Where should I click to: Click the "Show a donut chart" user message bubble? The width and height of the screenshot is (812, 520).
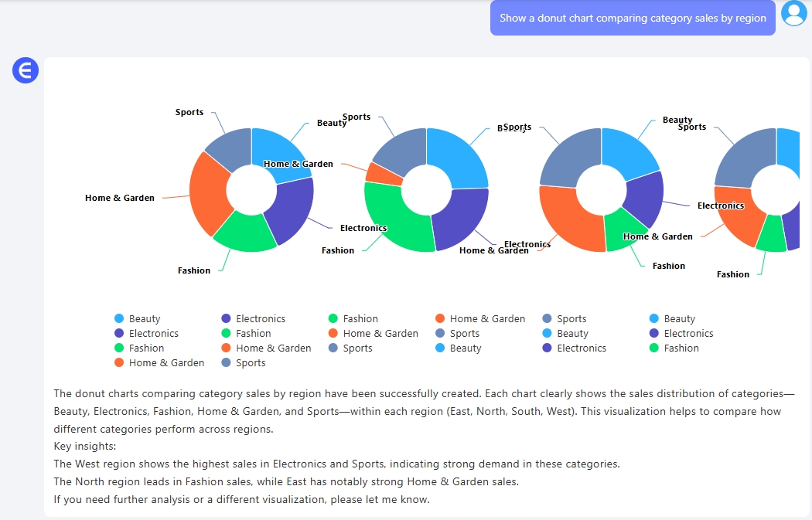point(633,19)
